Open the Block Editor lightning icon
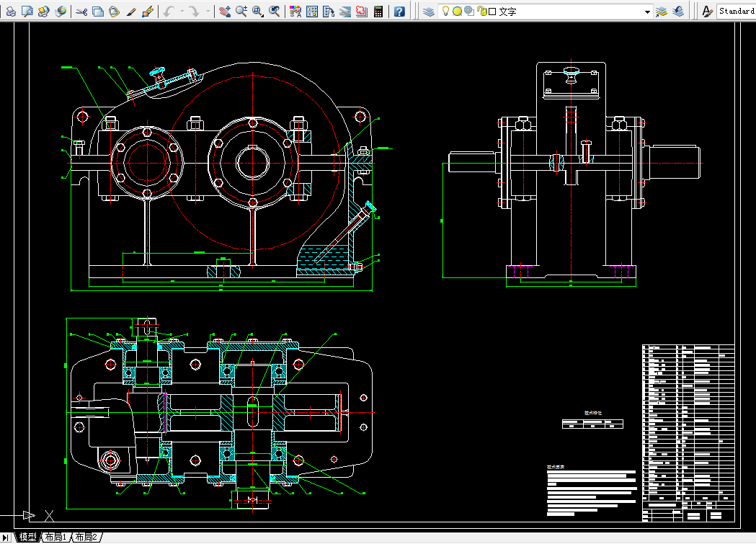 148,11
